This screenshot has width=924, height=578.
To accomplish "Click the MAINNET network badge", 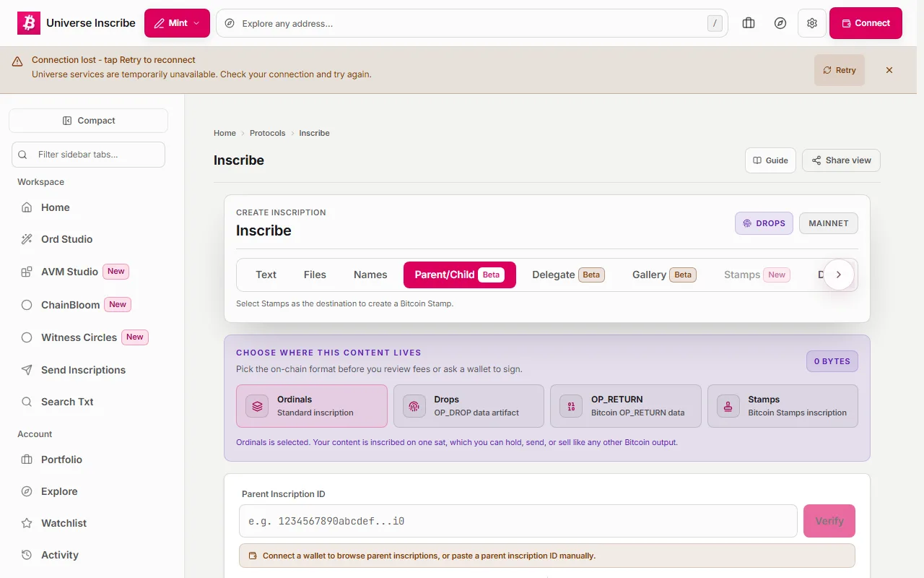I will 829,223.
